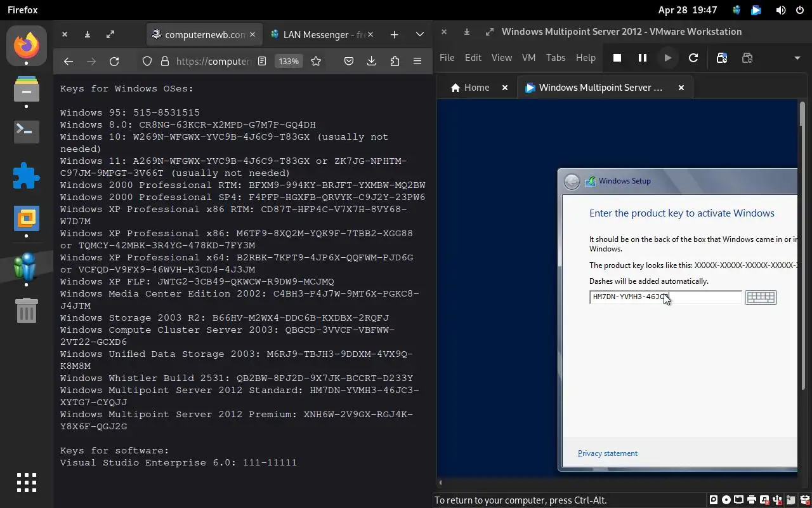Switch to VMware Home tab
812x508 pixels.
coord(470,88)
